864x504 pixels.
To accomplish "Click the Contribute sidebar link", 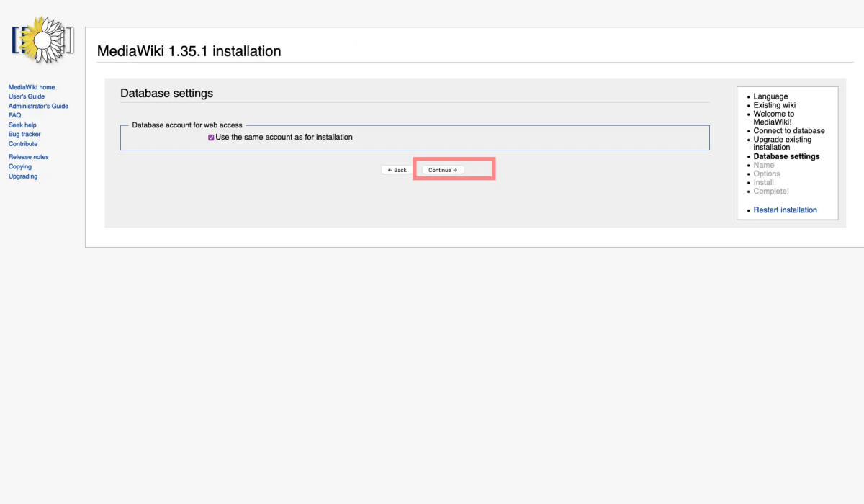I will pos(23,144).
